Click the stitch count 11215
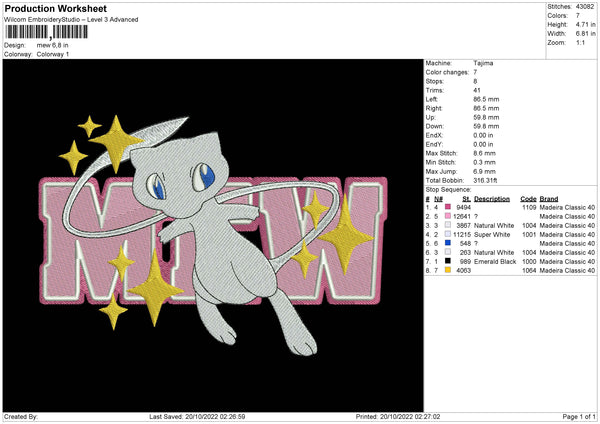Viewport: 600px width, 424px height. point(462,235)
